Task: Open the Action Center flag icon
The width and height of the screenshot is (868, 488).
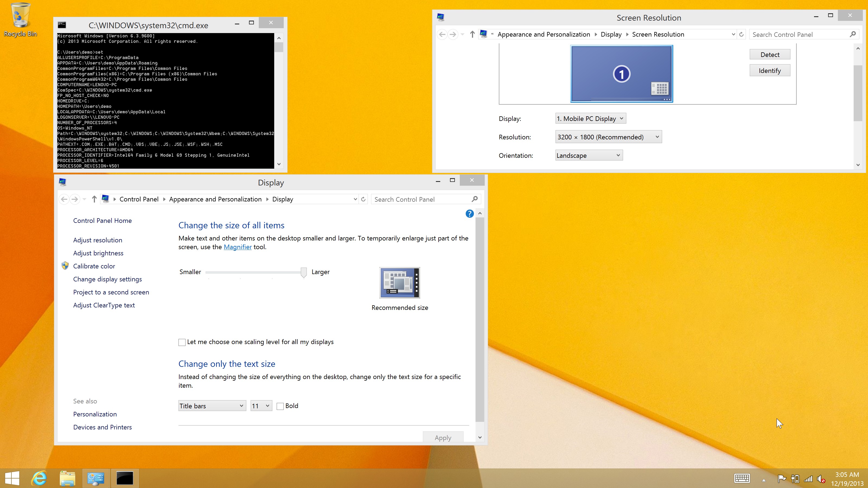Action: pyautogui.click(x=782, y=479)
